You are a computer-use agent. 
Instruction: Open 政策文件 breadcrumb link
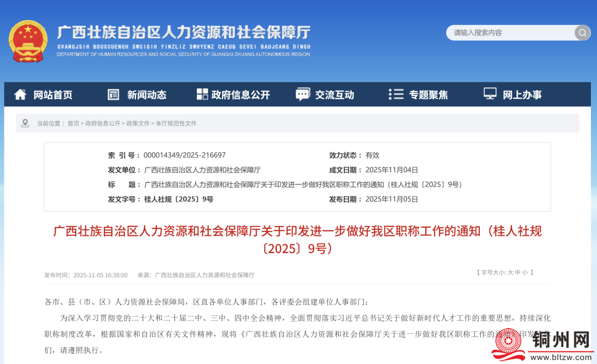tap(138, 124)
